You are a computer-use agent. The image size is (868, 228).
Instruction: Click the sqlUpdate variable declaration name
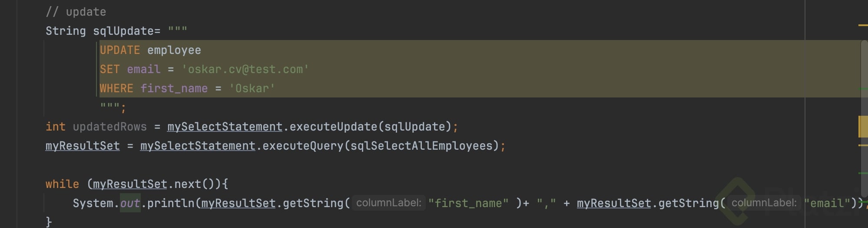(x=123, y=31)
